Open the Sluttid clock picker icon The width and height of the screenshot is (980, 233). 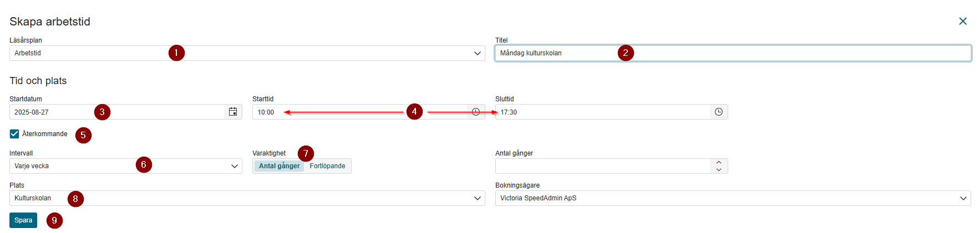719,112
